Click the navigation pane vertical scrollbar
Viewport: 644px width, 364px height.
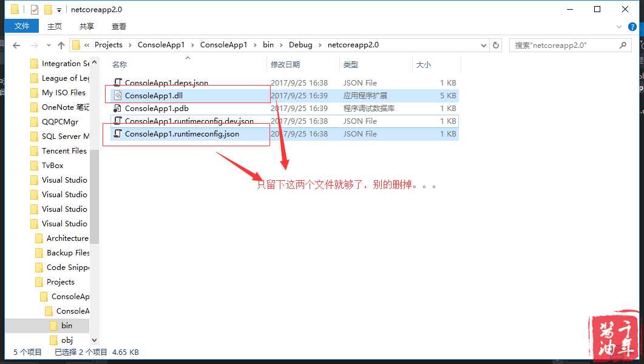pyautogui.click(x=94, y=200)
